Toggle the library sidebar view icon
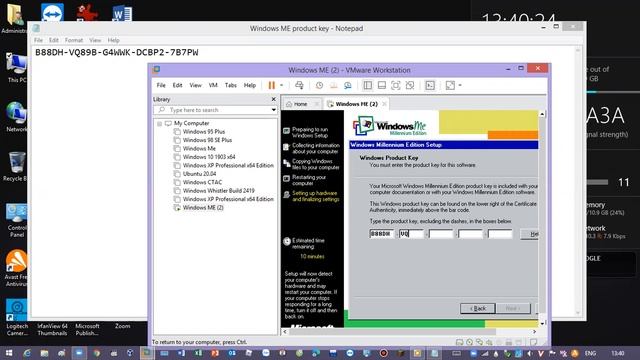The image size is (640, 360). [x=368, y=85]
